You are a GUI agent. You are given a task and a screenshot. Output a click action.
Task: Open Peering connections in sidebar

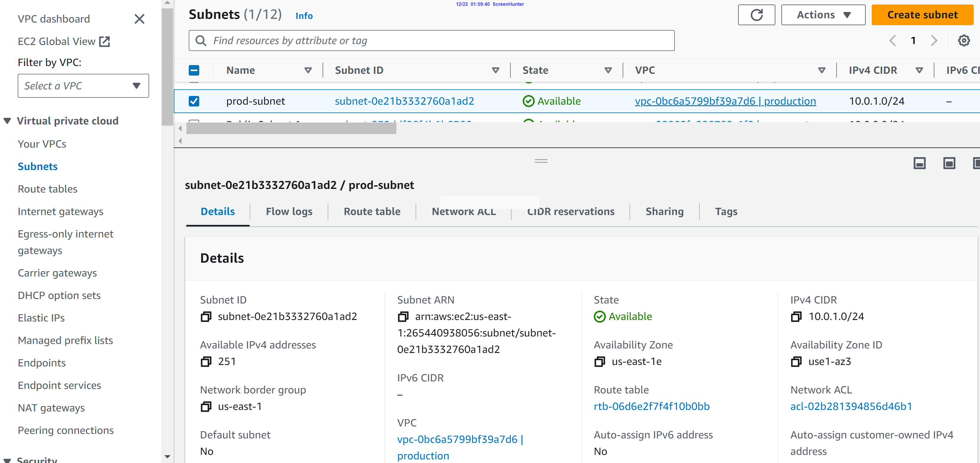[65, 430]
